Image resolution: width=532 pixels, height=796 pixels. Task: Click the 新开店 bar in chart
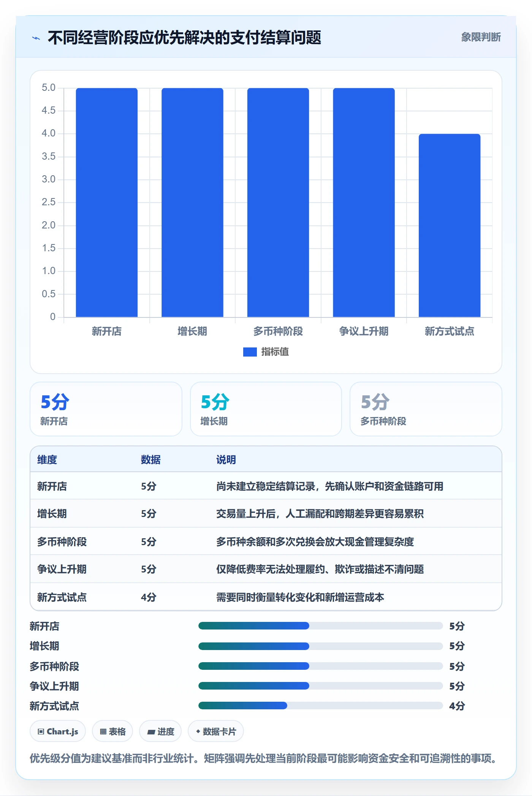tap(107, 202)
